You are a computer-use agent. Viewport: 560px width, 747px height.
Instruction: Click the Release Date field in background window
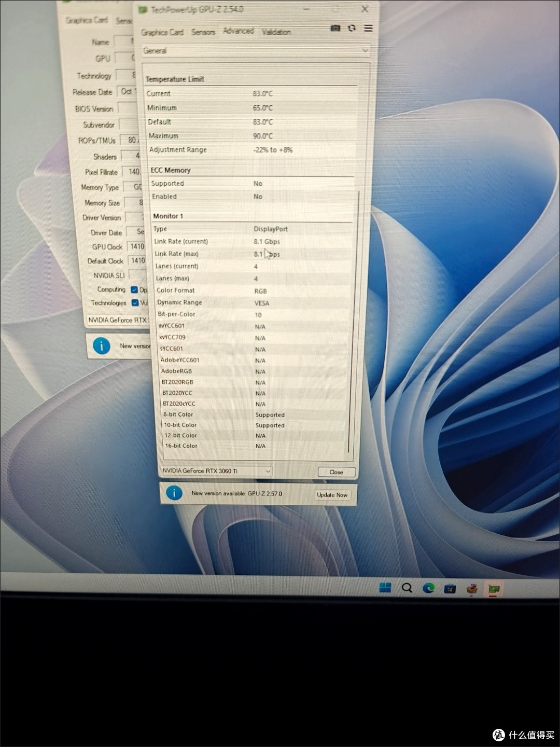(127, 91)
